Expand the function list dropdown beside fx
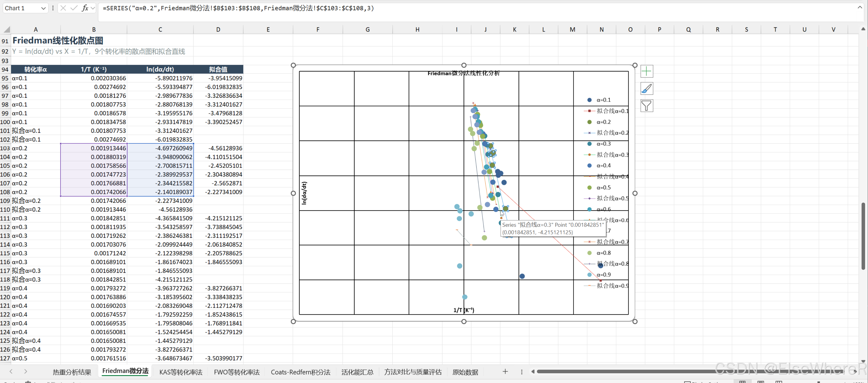Image resolution: width=868 pixels, height=383 pixels. click(93, 8)
